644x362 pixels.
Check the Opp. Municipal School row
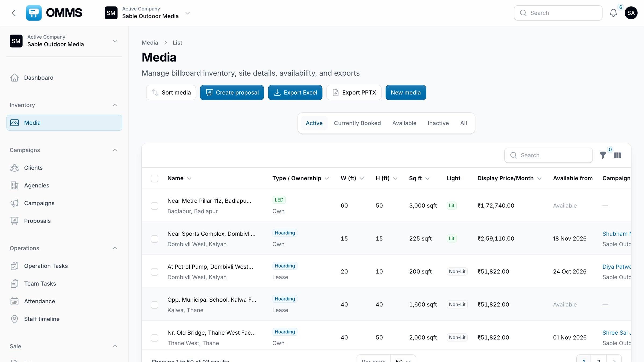pos(155,305)
